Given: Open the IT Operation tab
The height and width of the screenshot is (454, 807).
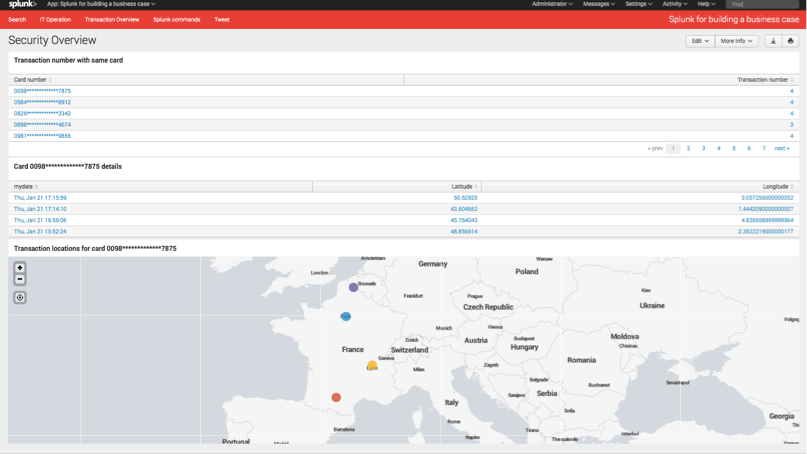Looking at the screenshot, I should (55, 20).
